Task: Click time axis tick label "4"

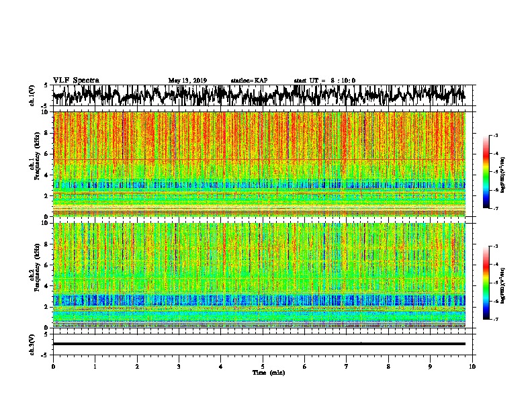Action: (221, 367)
